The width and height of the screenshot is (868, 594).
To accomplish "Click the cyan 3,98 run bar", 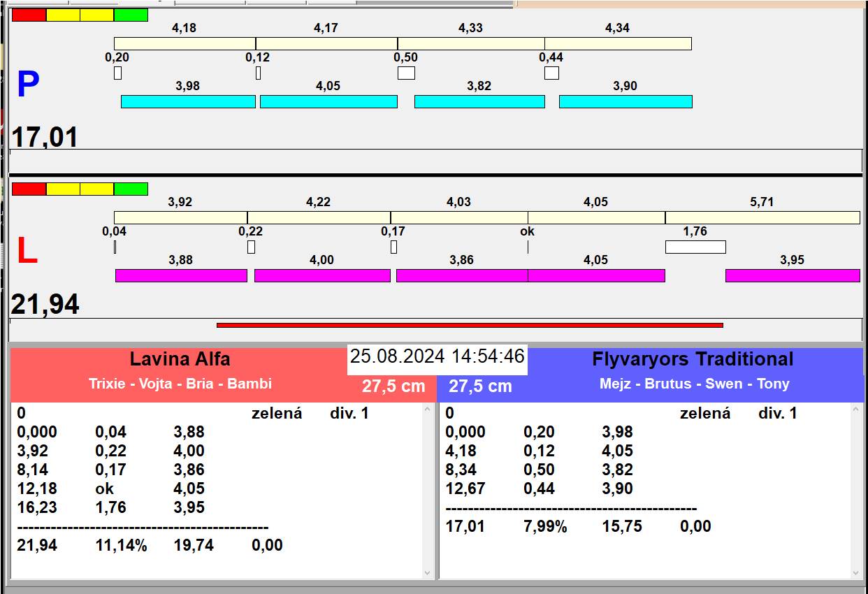I will coord(188,101).
